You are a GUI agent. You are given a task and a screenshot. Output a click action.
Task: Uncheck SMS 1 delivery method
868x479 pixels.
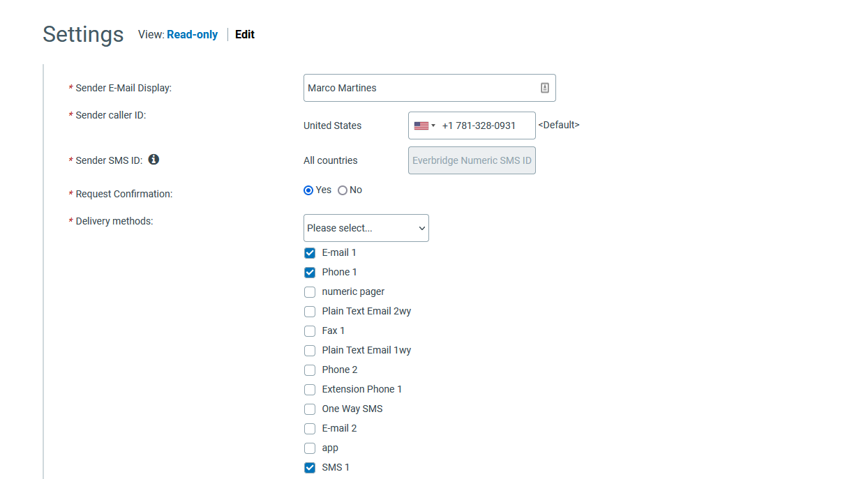309,467
